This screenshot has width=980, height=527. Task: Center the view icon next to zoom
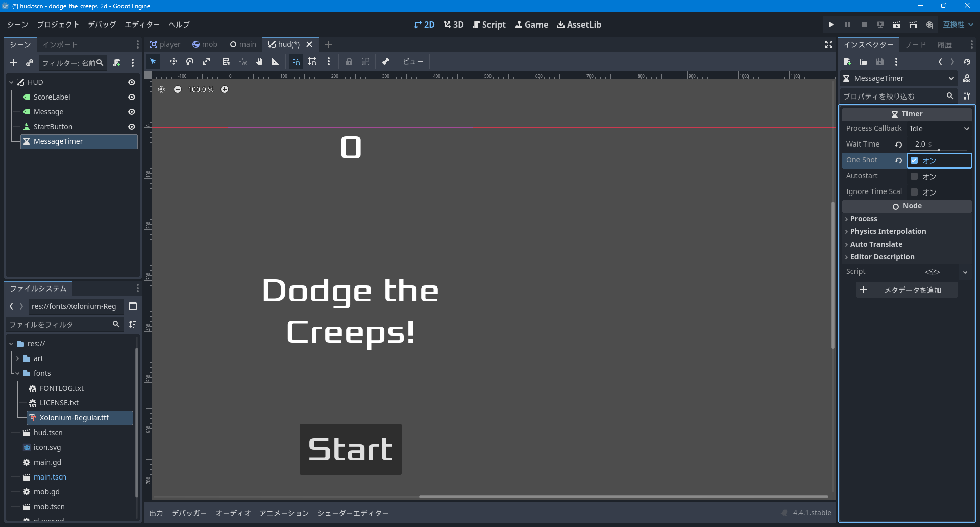tap(161, 89)
